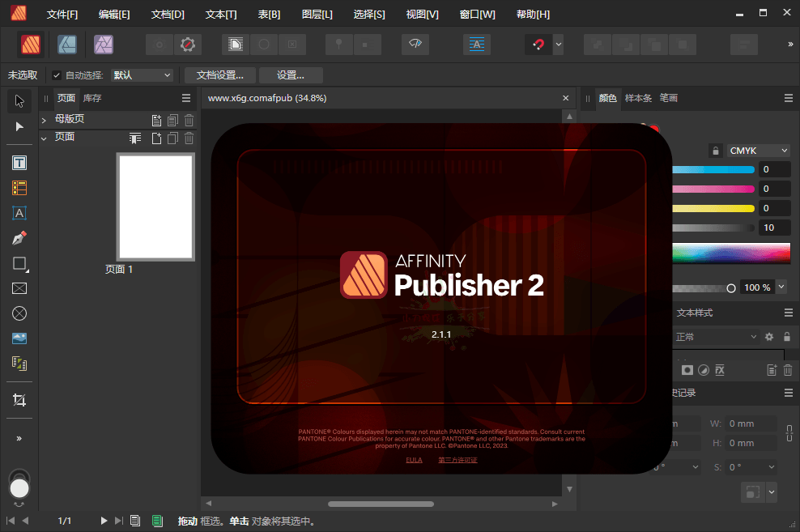
Task: Select the Frame Text tool
Action: 19,162
